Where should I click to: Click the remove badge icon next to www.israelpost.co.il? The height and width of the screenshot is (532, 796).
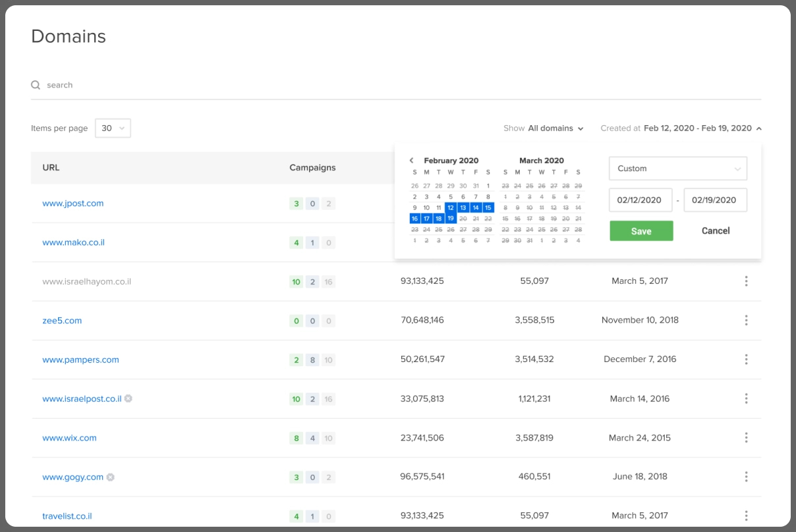[128, 398]
